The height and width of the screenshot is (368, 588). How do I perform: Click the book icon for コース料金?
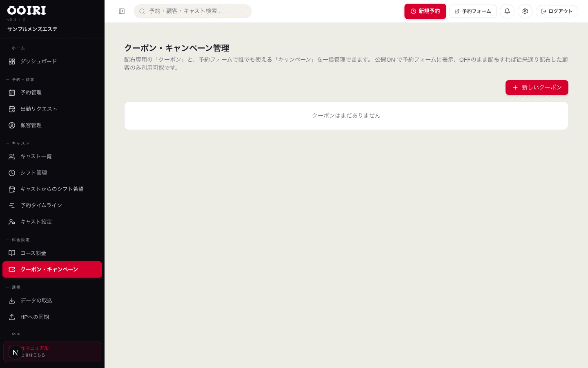click(12, 253)
